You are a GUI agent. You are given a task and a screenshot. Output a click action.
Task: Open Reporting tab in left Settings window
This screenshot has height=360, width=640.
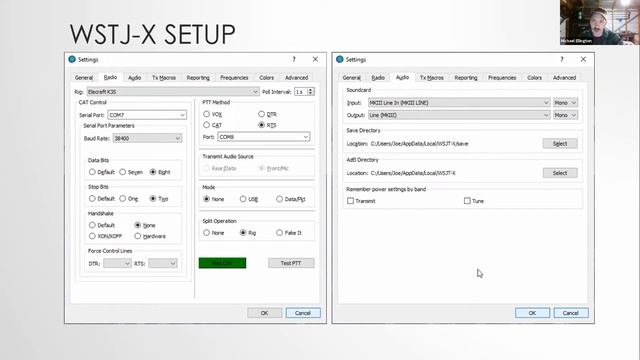[x=198, y=78]
